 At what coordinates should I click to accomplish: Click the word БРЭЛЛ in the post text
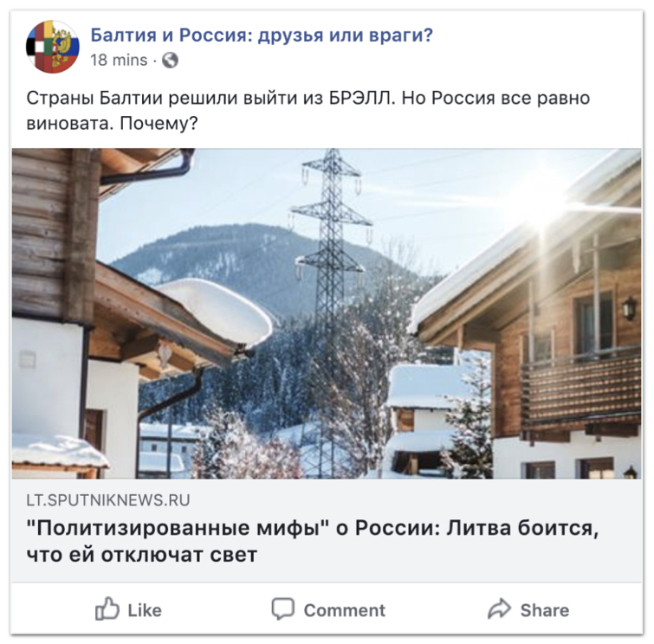tap(361, 99)
